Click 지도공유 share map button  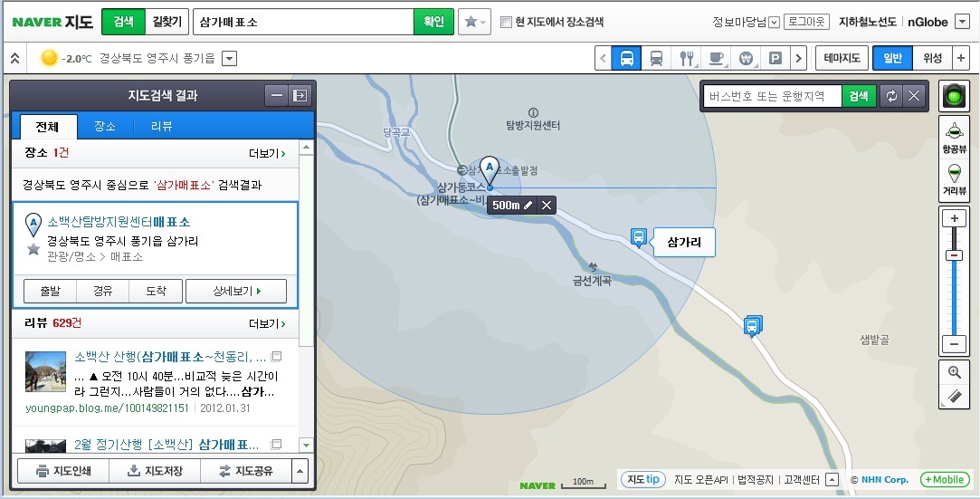(x=245, y=471)
